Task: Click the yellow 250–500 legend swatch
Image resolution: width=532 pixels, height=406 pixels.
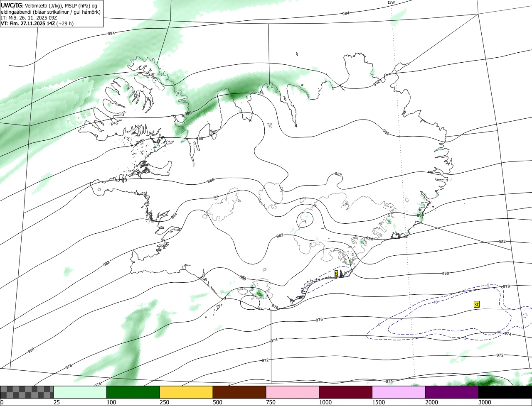Action: click(x=186, y=392)
